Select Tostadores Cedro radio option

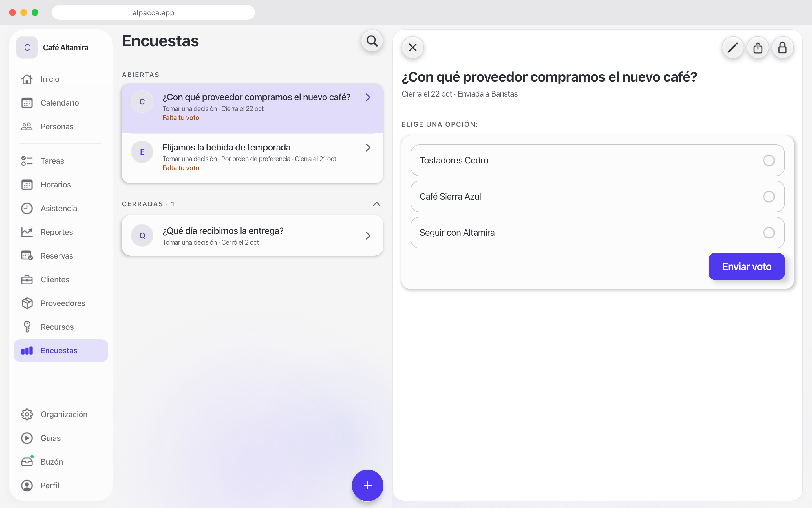[x=769, y=160]
